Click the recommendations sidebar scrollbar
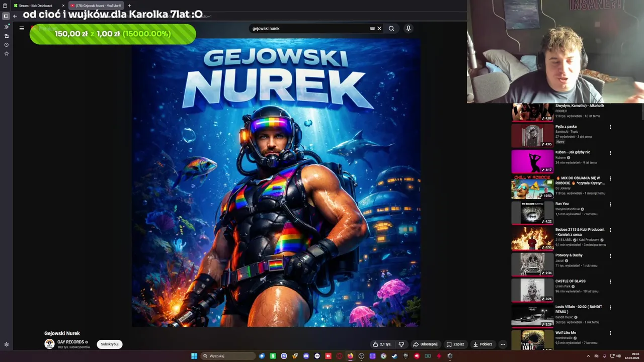The height and width of the screenshot is (362, 644). point(642,112)
